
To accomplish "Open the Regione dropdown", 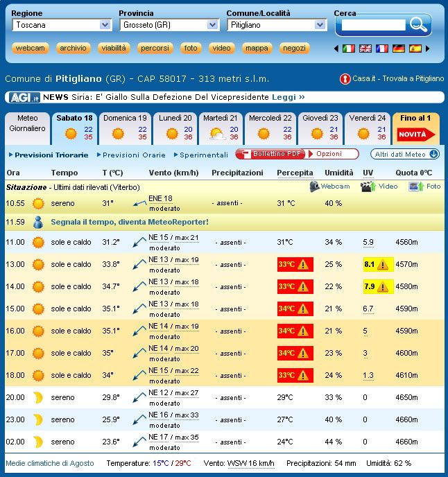I will click(x=62, y=25).
